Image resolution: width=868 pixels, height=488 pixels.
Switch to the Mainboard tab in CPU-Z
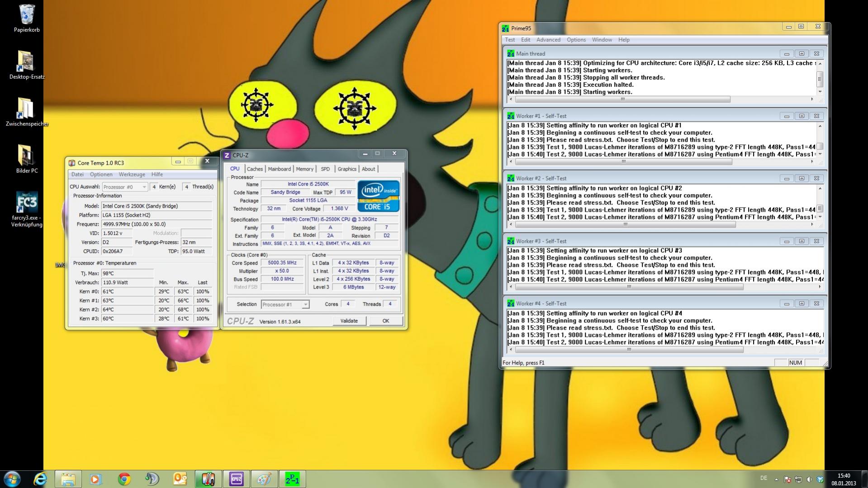click(279, 169)
